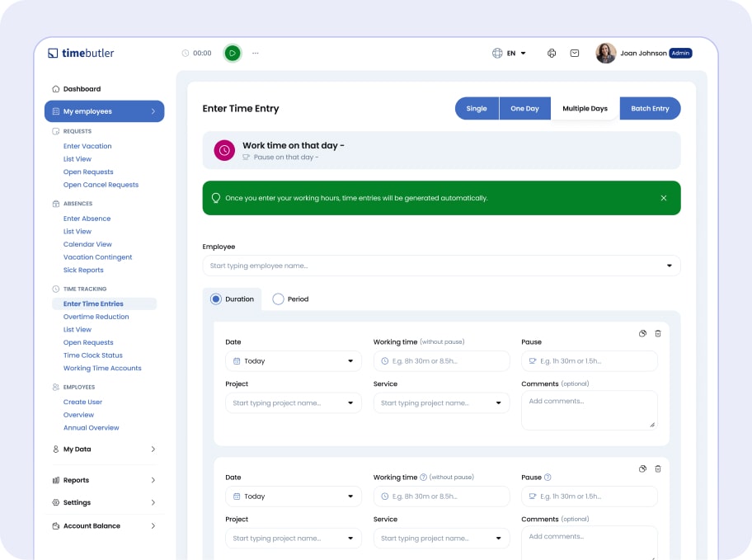Click the print icon in header

552,53
